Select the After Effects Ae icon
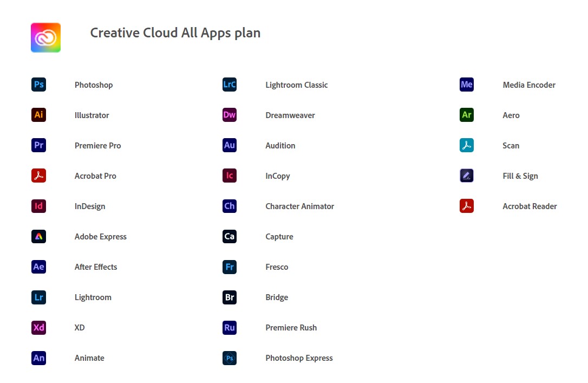 tap(38, 267)
